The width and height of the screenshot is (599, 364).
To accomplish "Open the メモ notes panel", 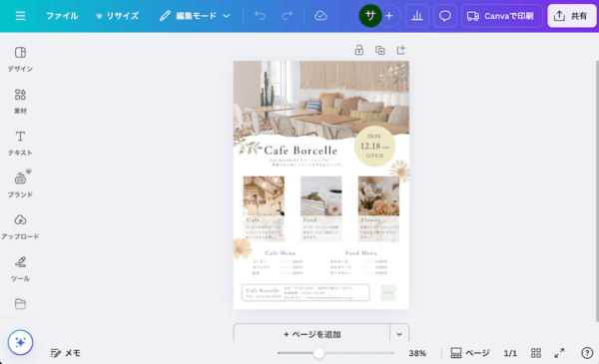I will (65, 353).
